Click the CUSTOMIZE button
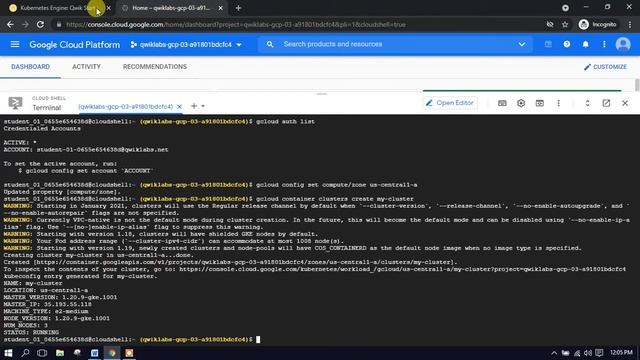The width and height of the screenshot is (640, 360). (605, 67)
